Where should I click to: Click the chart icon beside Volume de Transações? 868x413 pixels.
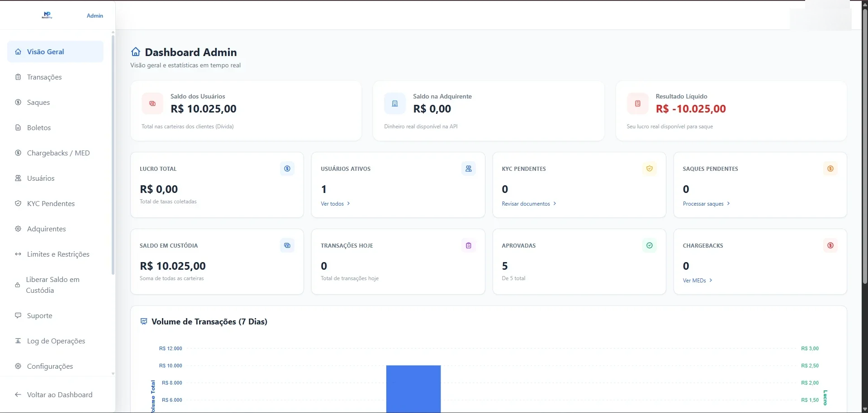tap(144, 321)
